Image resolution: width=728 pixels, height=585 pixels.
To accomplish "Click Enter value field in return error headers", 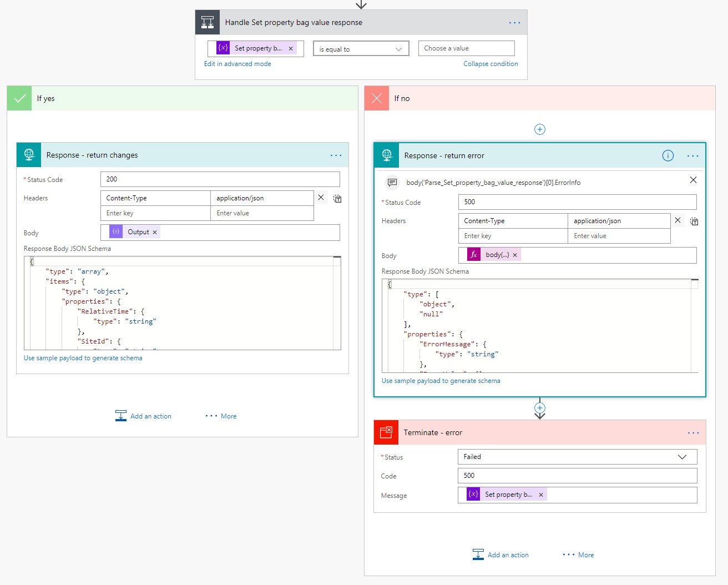I will [619, 236].
